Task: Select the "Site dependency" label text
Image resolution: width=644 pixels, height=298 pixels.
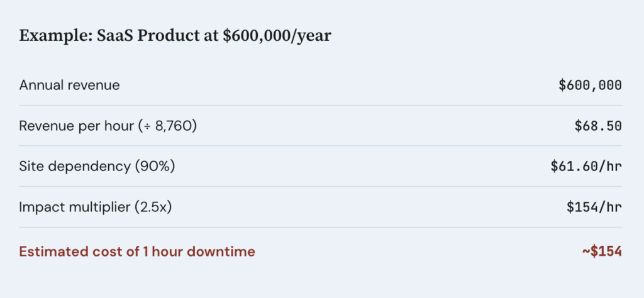Action: click(71, 167)
